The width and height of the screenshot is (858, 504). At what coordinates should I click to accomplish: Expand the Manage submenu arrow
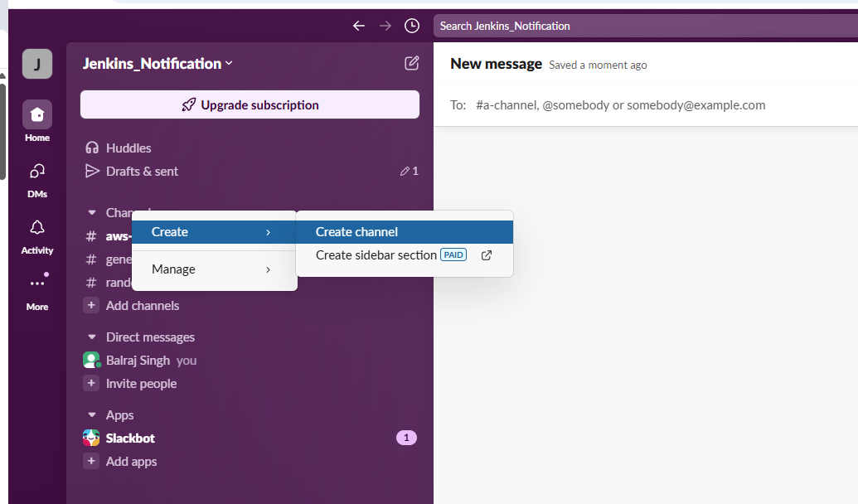(268, 269)
